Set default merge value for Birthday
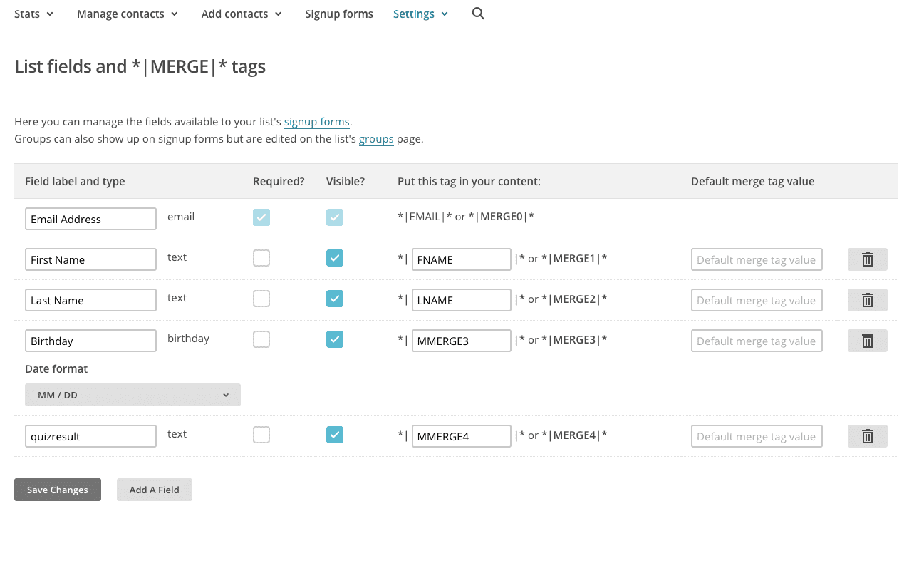Image resolution: width=924 pixels, height=583 pixels. pyautogui.click(x=757, y=341)
